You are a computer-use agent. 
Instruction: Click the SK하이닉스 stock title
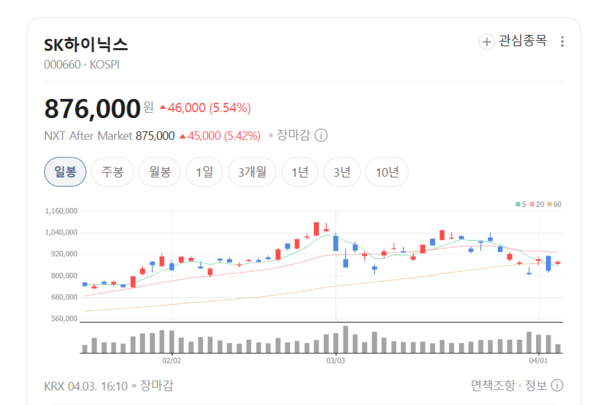point(87,44)
